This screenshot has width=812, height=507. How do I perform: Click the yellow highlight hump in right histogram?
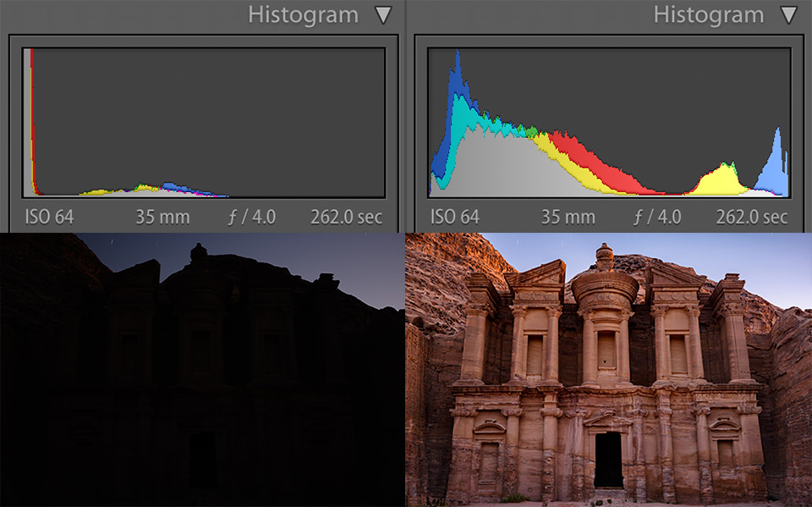tap(721, 179)
